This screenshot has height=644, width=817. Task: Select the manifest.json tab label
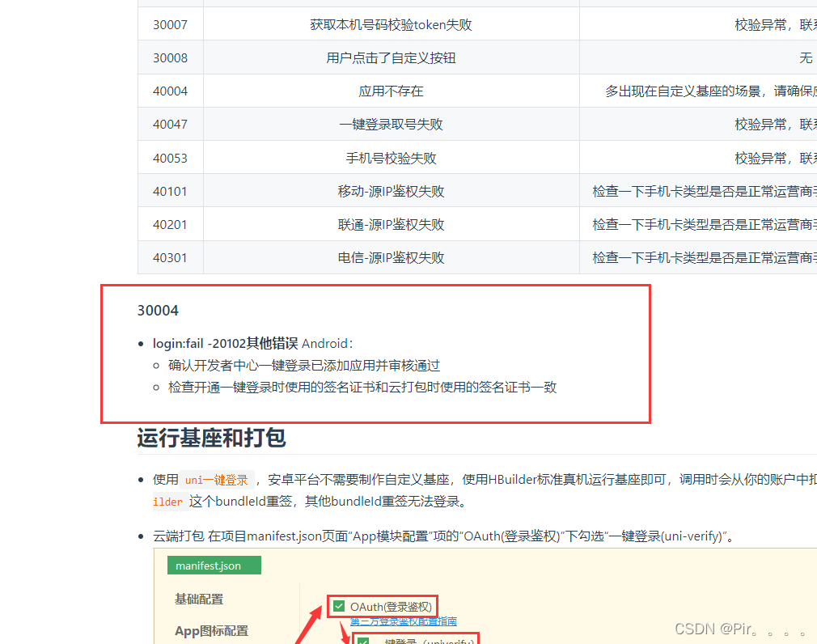214,565
